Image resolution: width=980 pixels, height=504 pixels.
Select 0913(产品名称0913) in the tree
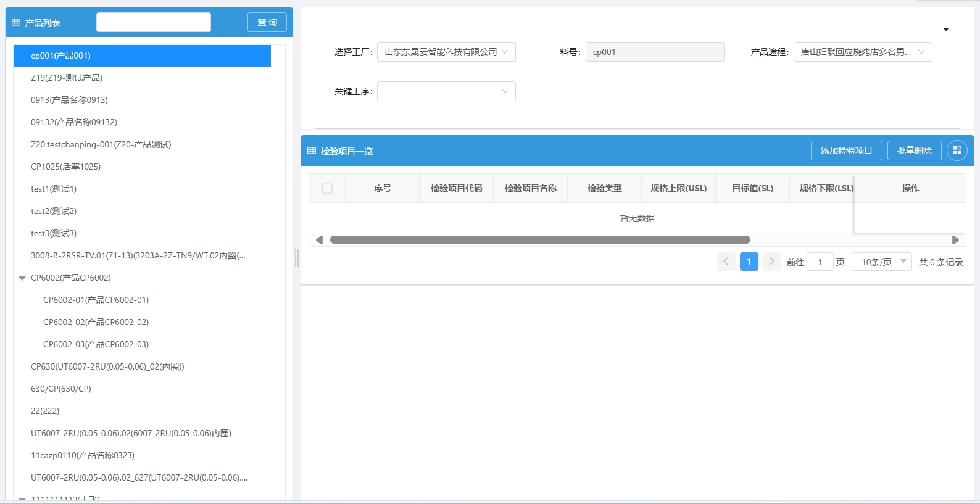pos(69,100)
